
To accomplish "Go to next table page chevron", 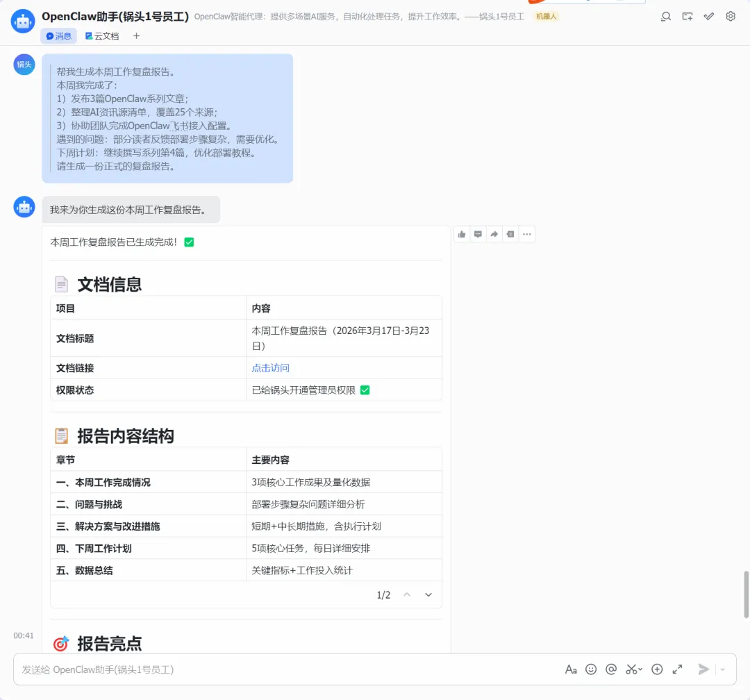I will [428, 594].
